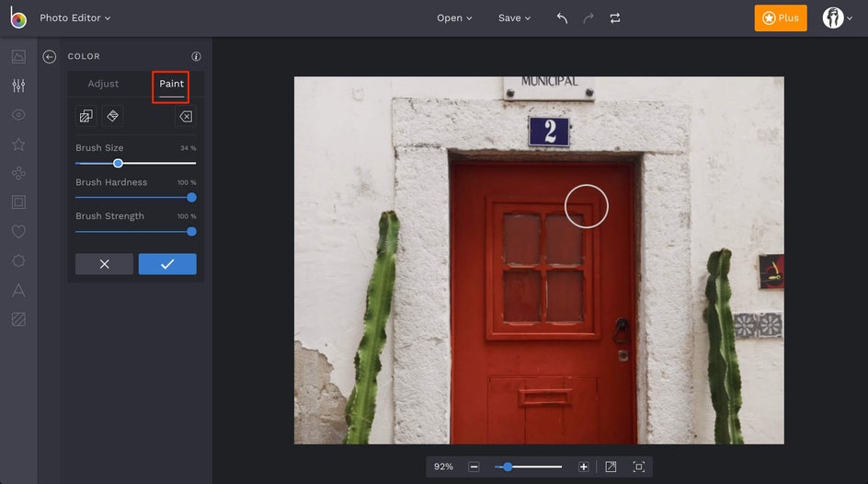
Task: Open the heart Overlays sidebar icon
Action: pyautogui.click(x=18, y=232)
